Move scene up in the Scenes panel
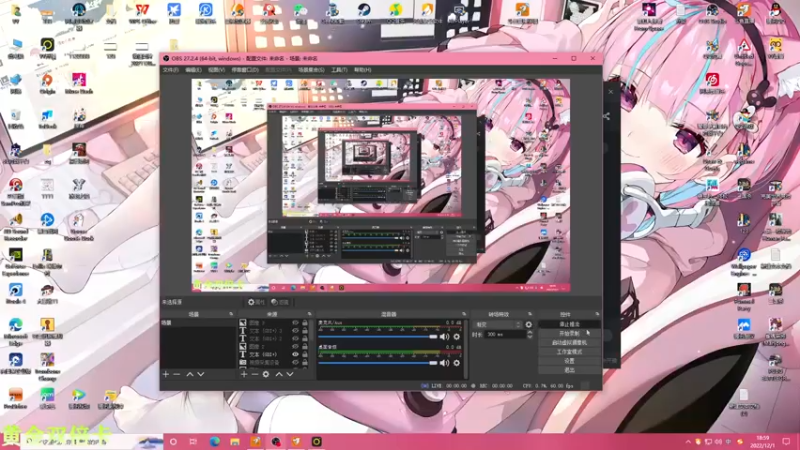The width and height of the screenshot is (800, 450). pyautogui.click(x=190, y=374)
